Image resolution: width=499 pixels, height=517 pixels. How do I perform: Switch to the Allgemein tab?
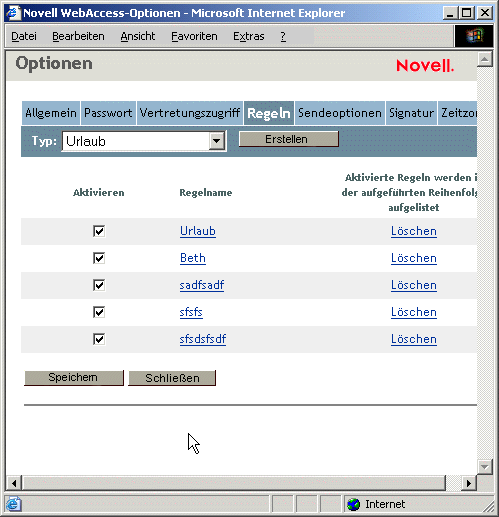point(51,113)
